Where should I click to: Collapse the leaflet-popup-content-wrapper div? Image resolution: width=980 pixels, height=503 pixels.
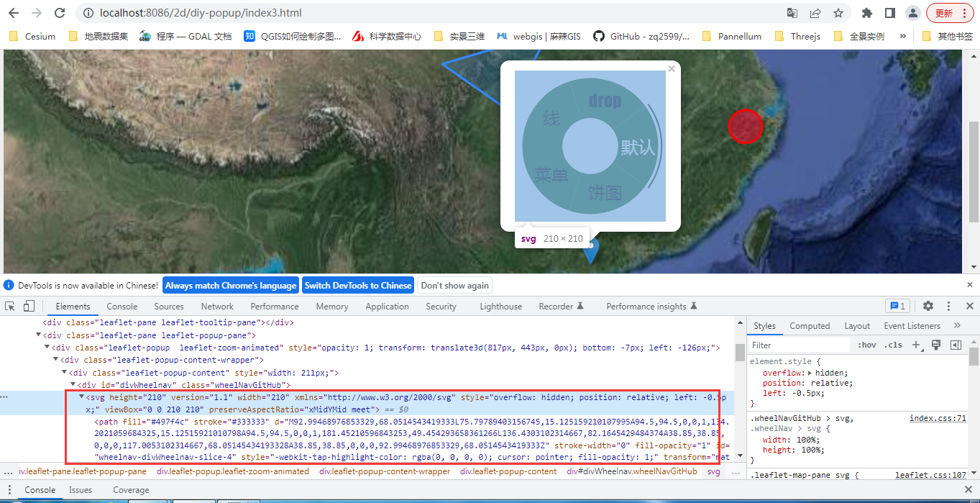55,360
